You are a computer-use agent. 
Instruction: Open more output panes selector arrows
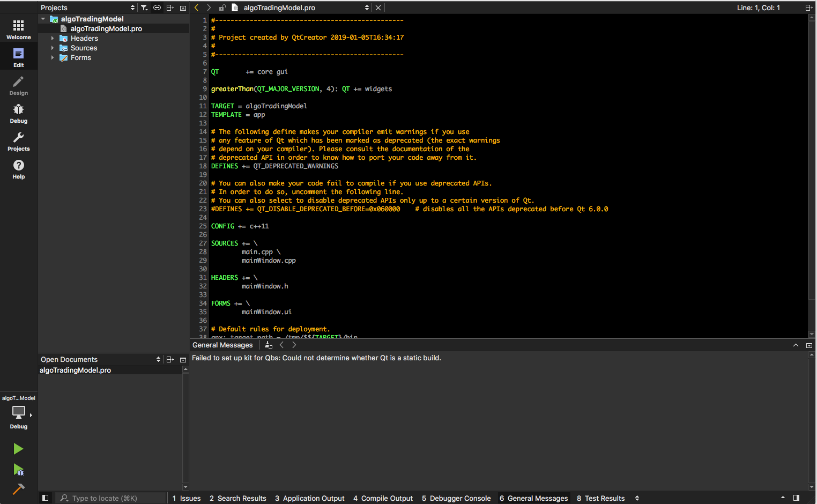click(637, 498)
